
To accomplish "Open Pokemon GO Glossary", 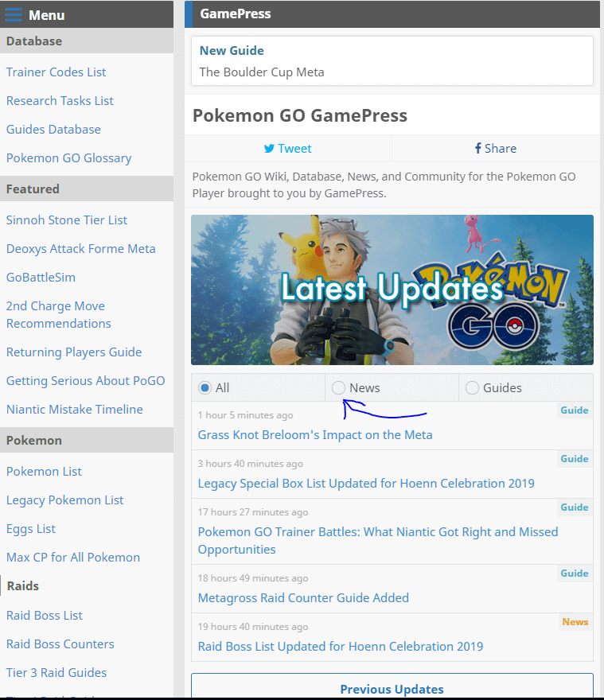I will tap(68, 158).
